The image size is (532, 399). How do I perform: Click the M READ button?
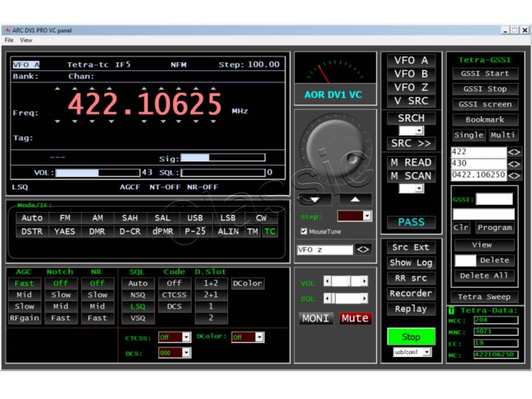tap(411, 162)
